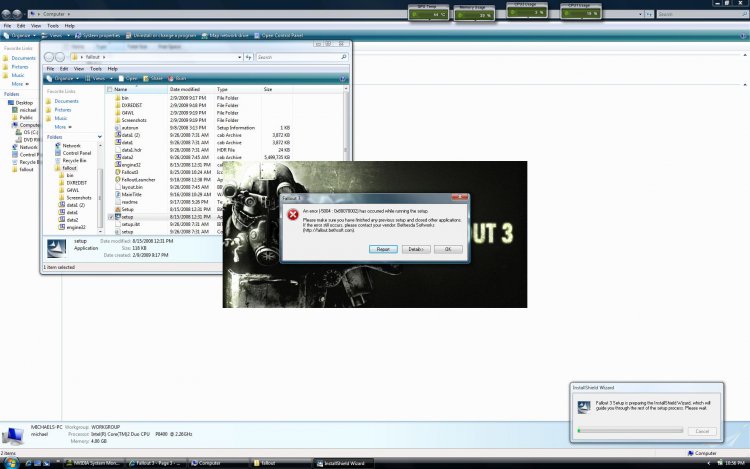Click Share in fallout window toolbar
The height and width of the screenshot is (469, 750).
click(x=153, y=78)
